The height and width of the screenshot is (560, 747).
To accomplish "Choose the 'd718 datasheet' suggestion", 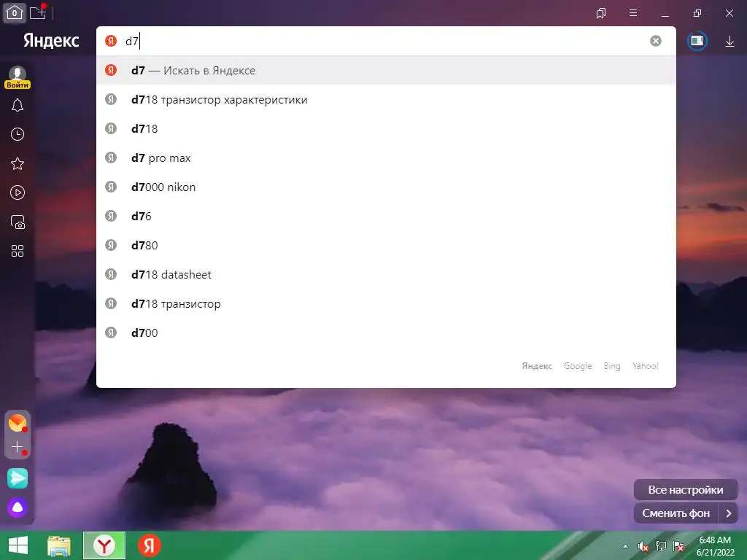I will (x=386, y=274).
